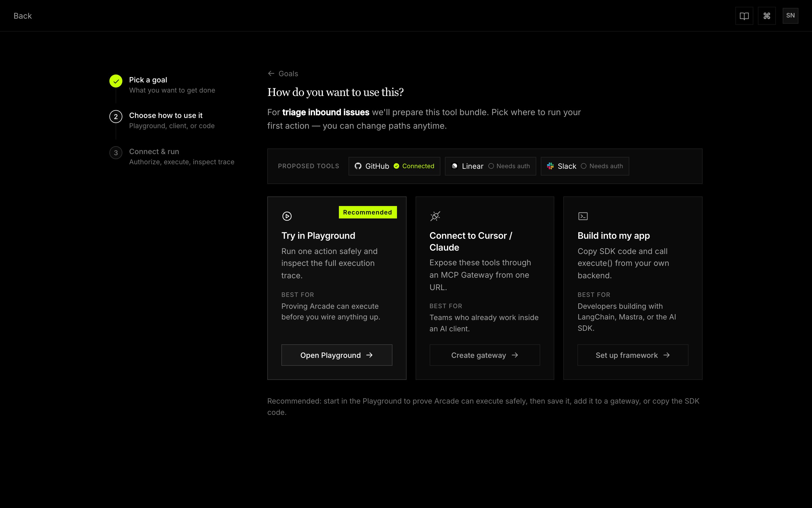Click the Create gateway button
The height and width of the screenshot is (508, 812).
[x=484, y=355]
